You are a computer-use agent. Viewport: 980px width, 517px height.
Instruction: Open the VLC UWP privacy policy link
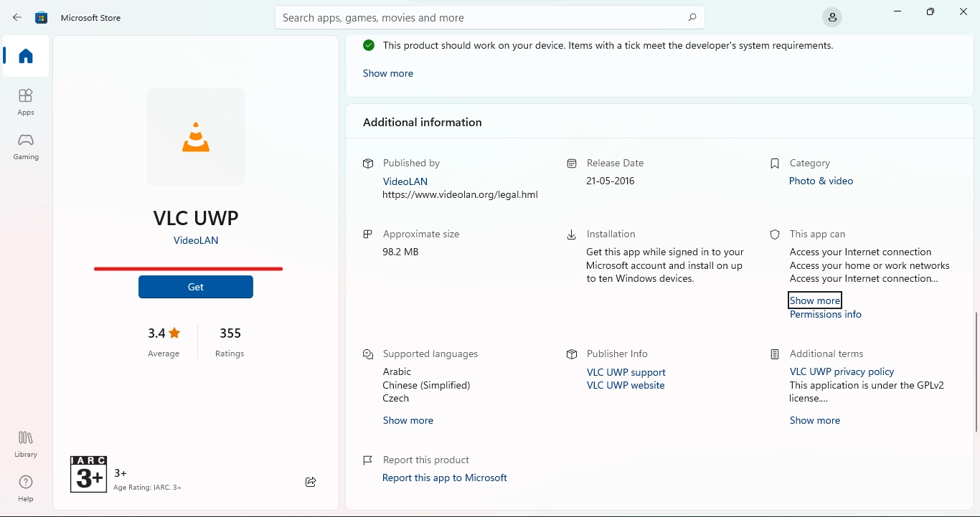(842, 371)
